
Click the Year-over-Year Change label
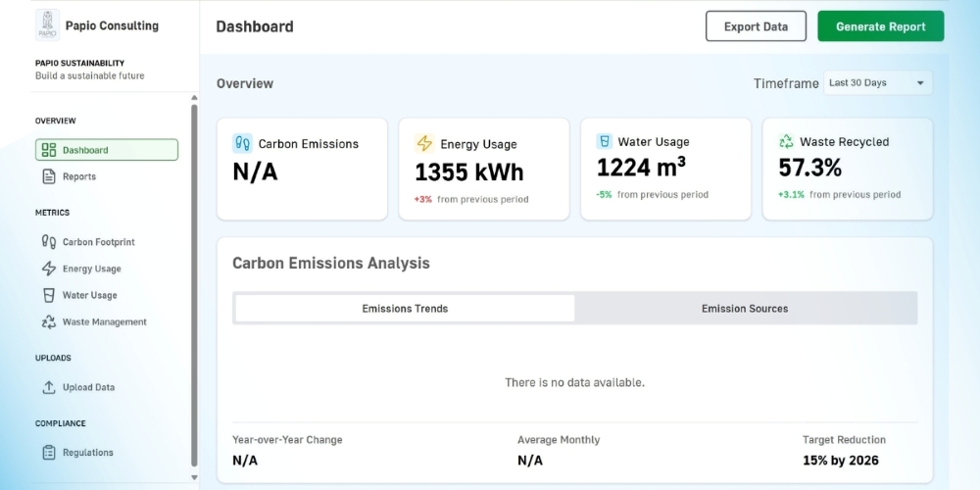[287, 440]
